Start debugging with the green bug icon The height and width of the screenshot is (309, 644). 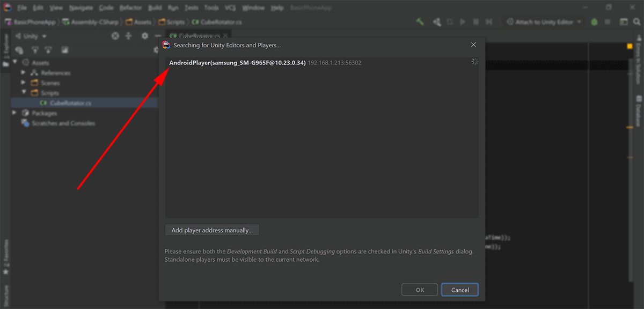(x=595, y=22)
